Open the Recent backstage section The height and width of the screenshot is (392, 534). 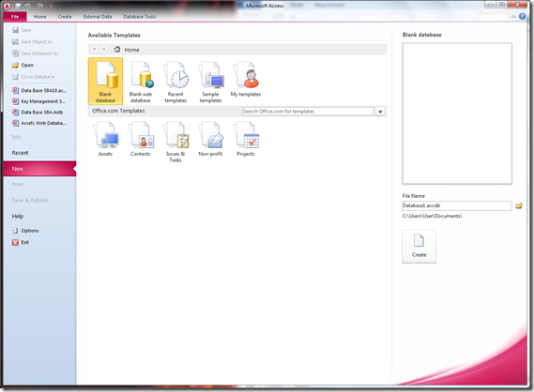point(21,153)
